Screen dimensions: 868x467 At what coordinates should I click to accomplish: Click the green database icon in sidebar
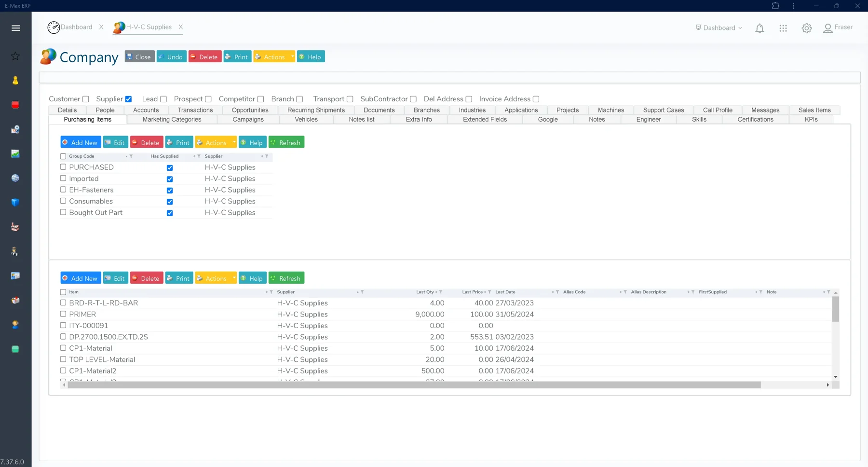(15, 349)
